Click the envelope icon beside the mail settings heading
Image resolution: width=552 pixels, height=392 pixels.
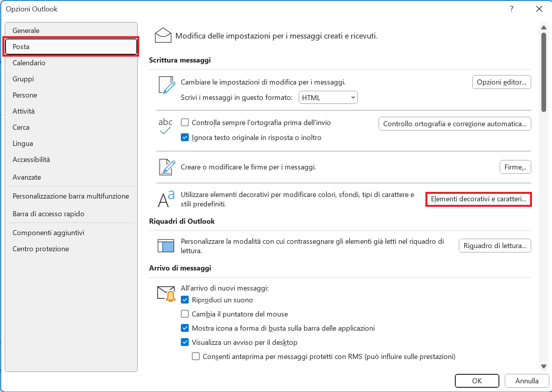(163, 35)
